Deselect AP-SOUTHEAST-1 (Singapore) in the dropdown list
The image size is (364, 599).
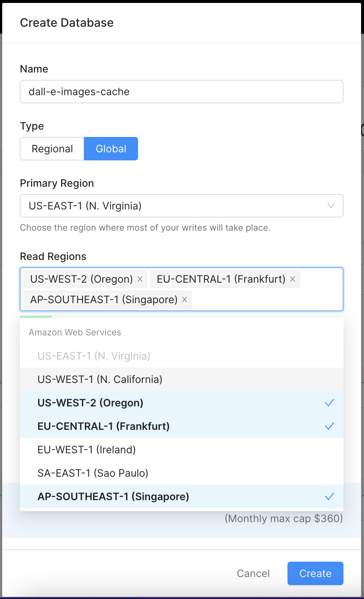coord(114,496)
